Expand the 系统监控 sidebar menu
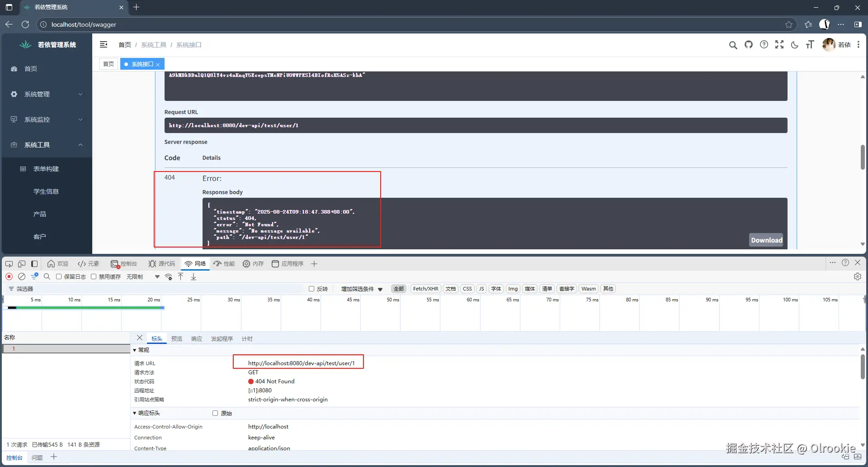 click(47, 119)
